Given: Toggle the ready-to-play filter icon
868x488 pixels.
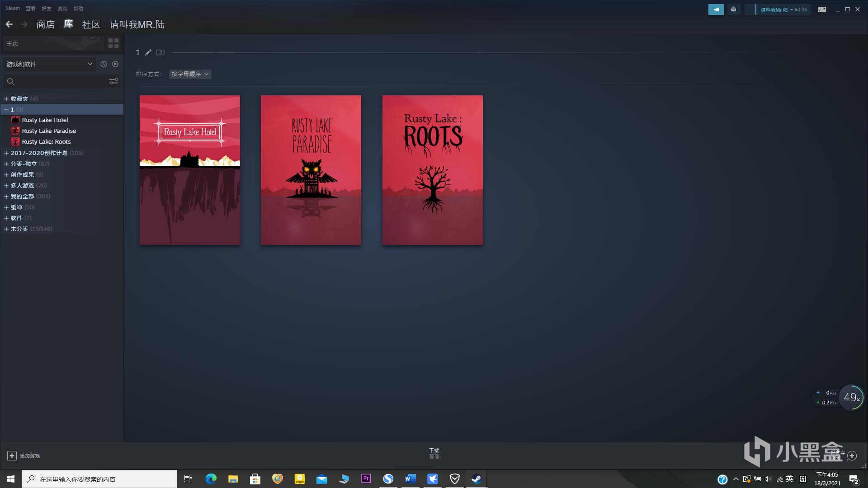Looking at the screenshot, I should pos(115,64).
